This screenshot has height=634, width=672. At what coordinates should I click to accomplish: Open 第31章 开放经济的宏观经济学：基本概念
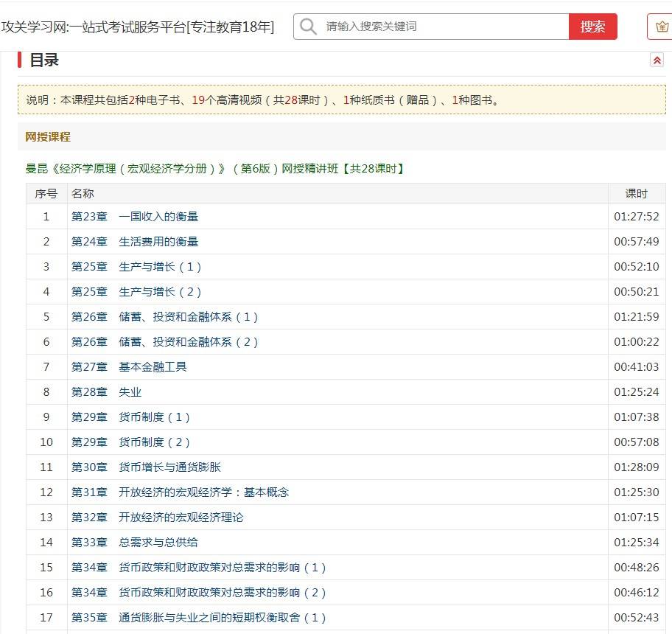(180, 492)
